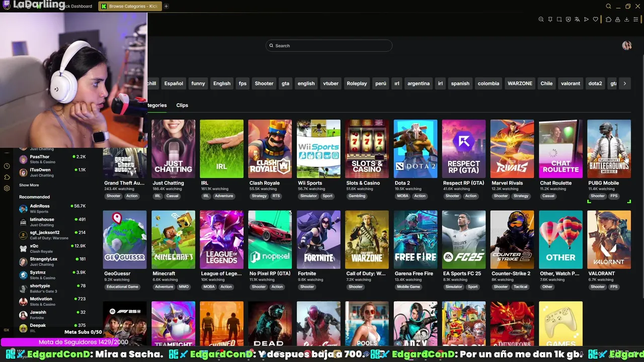Open the browser zoom-out icon

coord(541,20)
